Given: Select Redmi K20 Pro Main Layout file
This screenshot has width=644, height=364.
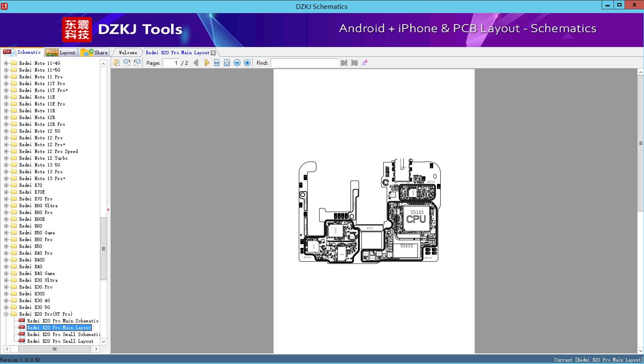Looking at the screenshot, I should pyautogui.click(x=59, y=328).
